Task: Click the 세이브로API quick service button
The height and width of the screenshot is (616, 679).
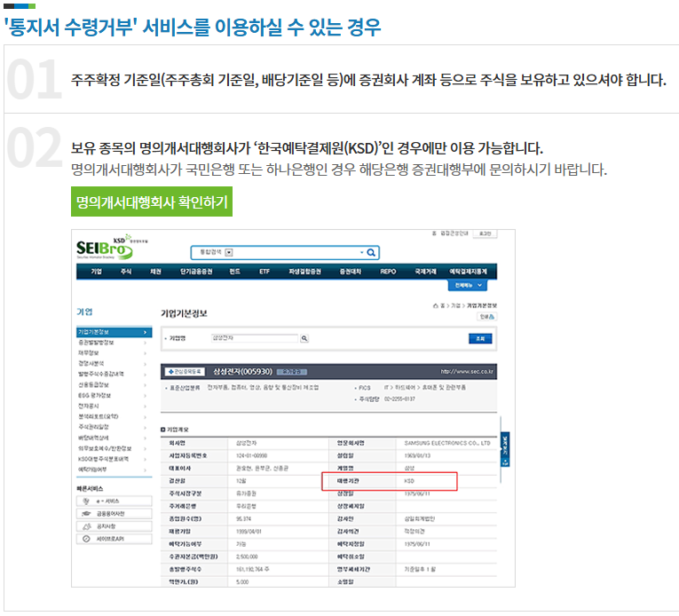Action: 114,539
